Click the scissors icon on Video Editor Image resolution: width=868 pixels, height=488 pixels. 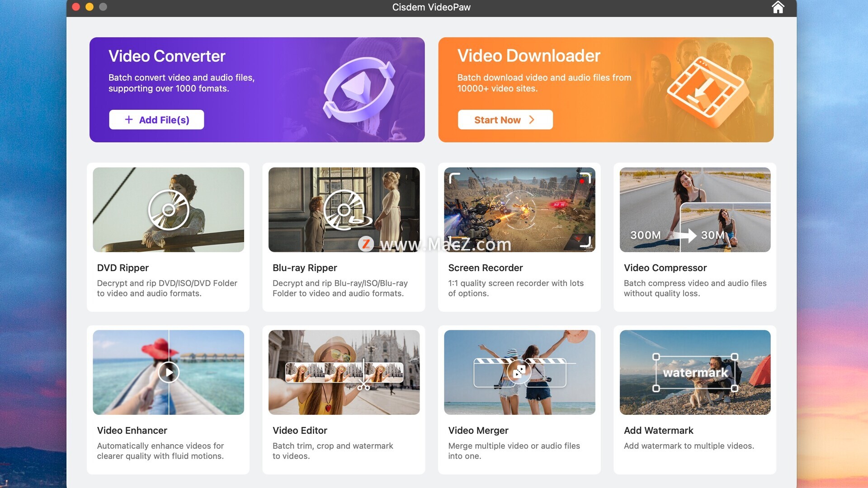pyautogui.click(x=363, y=385)
